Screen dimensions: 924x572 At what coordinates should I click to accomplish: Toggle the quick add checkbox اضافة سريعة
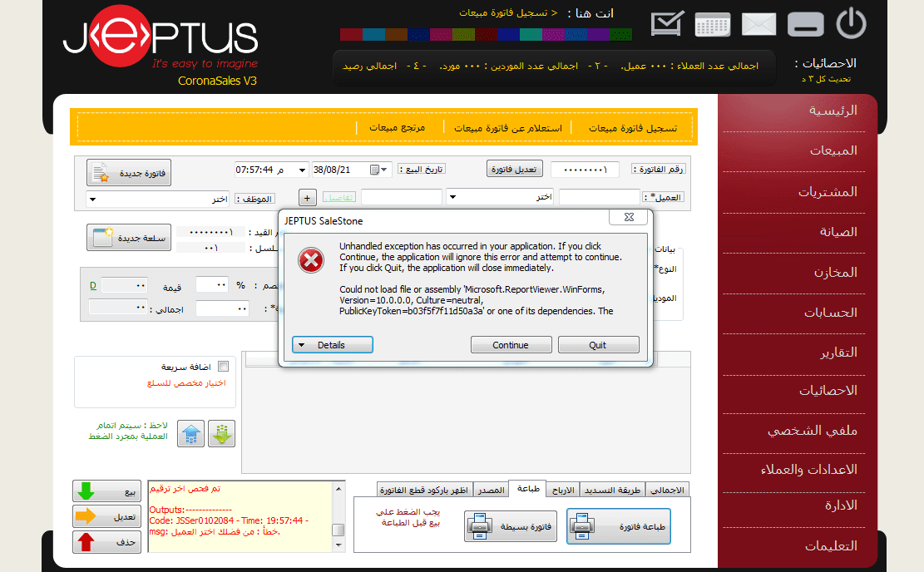point(224,367)
